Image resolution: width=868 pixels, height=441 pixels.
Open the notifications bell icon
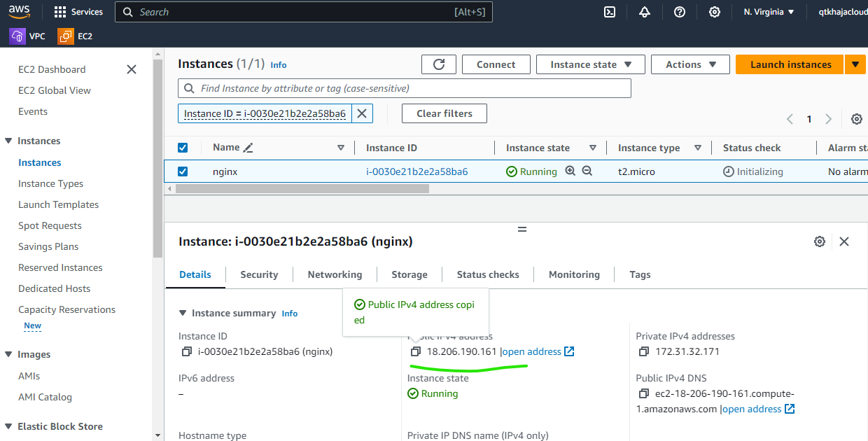[x=645, y=12]
